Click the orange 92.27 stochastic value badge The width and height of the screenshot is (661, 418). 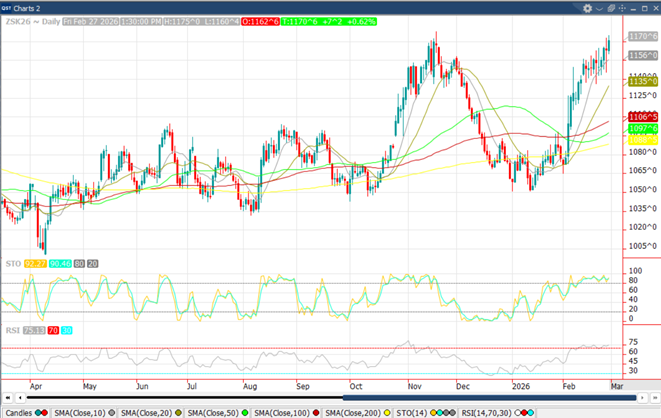click(x=34, y=263)
